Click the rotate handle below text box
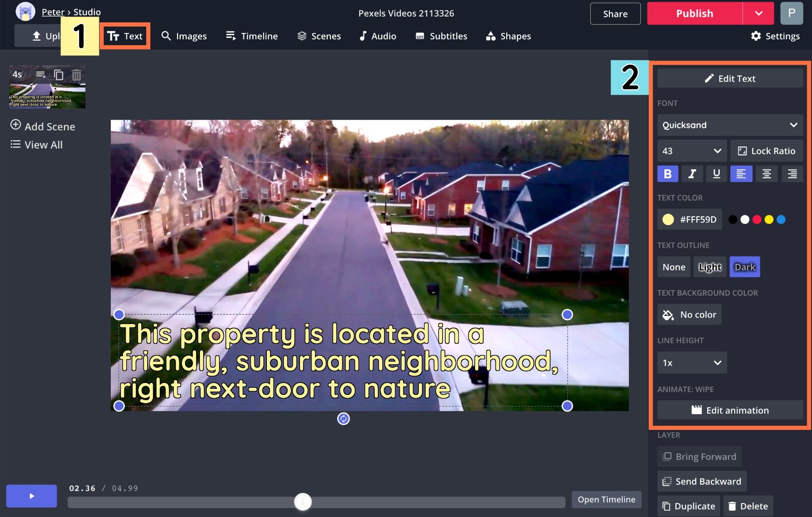 pyautogui.click(x=343, y=419)
